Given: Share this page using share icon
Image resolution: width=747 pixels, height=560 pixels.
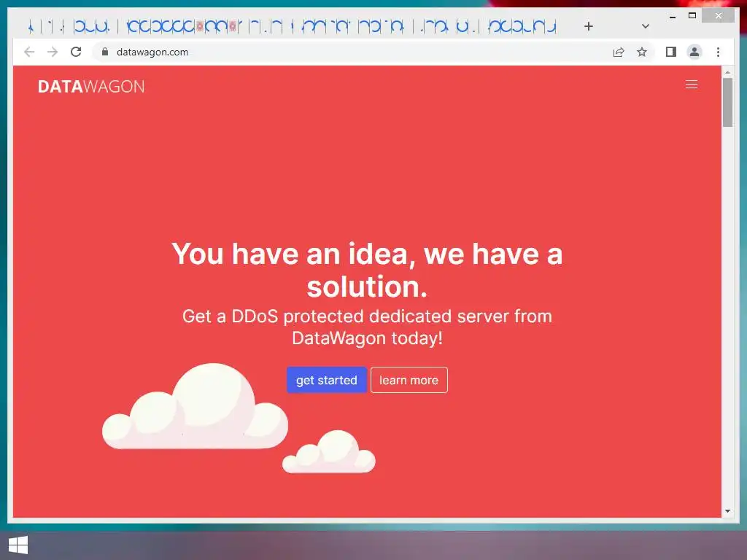Looking at the screenshot, I should coord(619,52).
